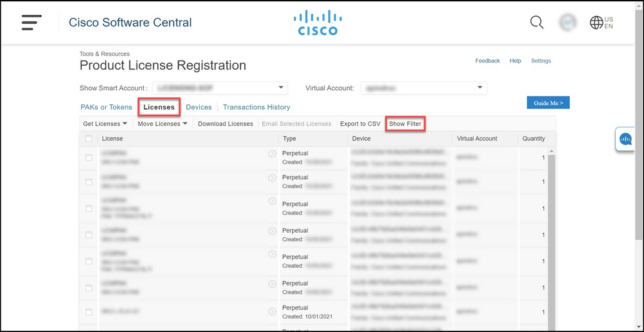Viewport: 644px width, 332px height.
Task: Click the Show Filter button
Action: point(405,124)
